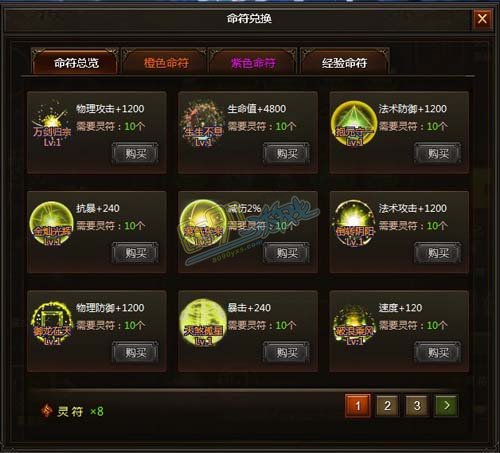Viewport: 500px width, 453px height.
Task: Select the 御龙在天 gate talisman icon
Action: coord(52,323)
